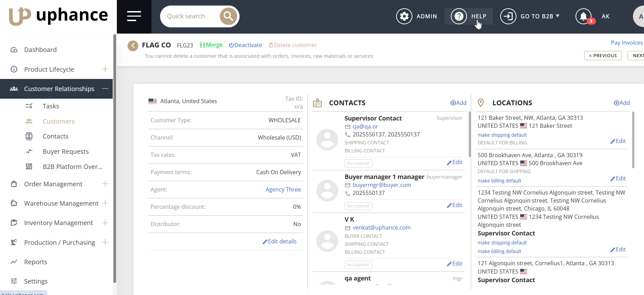Screen dimensions: 644x295
Task: Click the Pay Invoices link
Action: [x=626, y=43]
